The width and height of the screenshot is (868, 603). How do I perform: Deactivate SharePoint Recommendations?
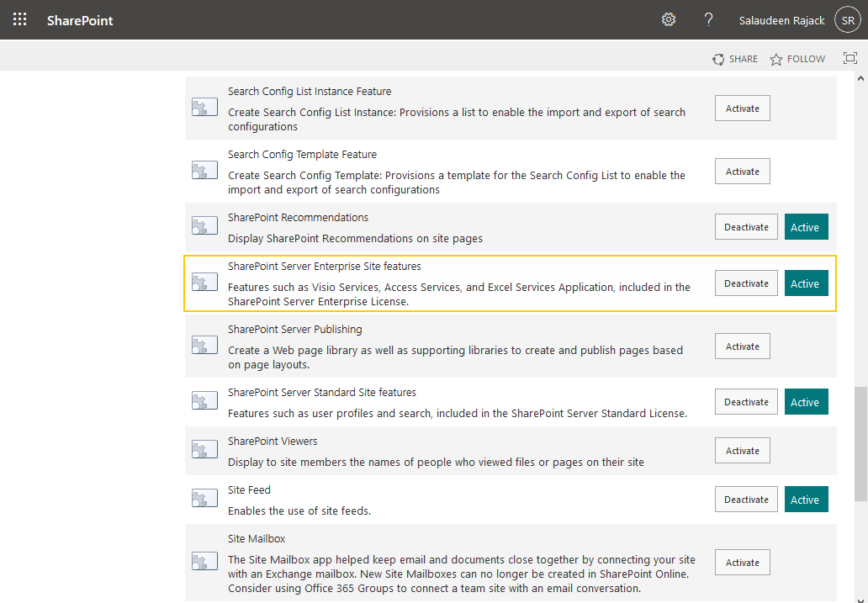(746, 227)
